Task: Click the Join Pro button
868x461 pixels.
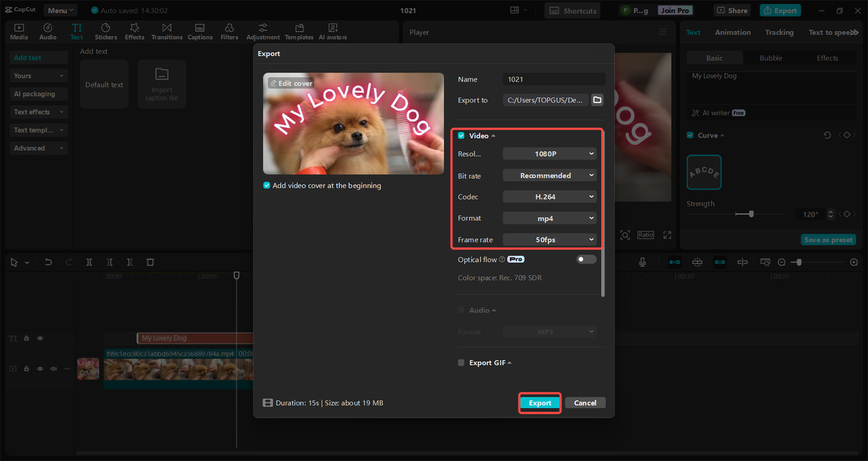Action: [675, 10]
